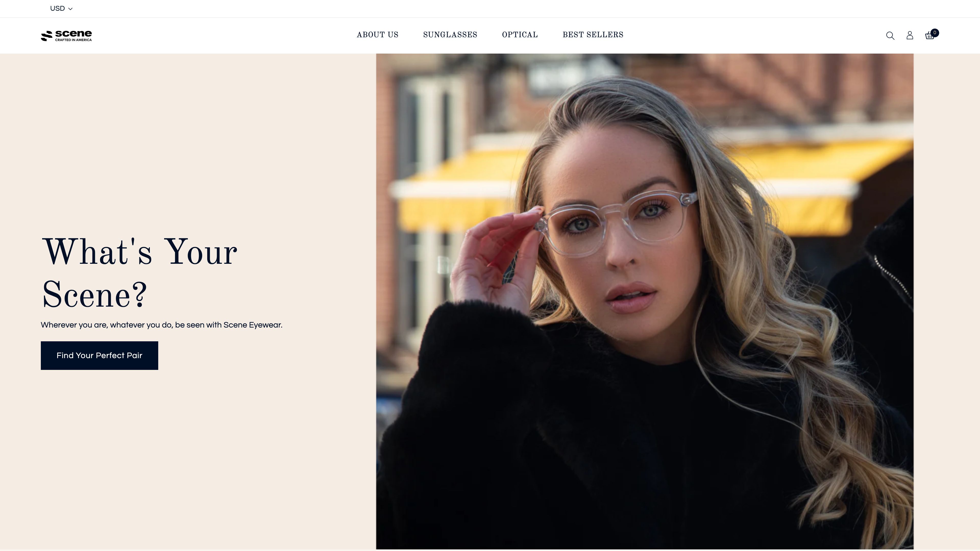Click the cart item count badge
980x551 pixels.
(935, 33)
